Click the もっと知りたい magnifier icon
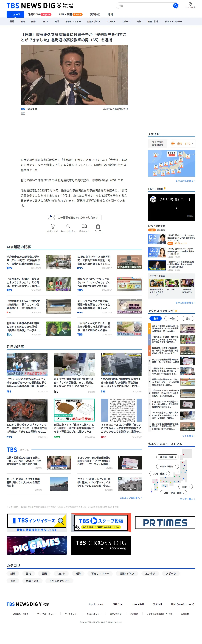The image size is (202, 644). [x=68, y=226]
